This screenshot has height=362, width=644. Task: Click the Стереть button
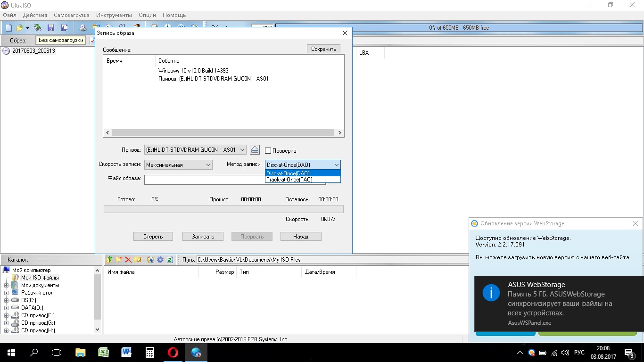[x=153, y=237]
